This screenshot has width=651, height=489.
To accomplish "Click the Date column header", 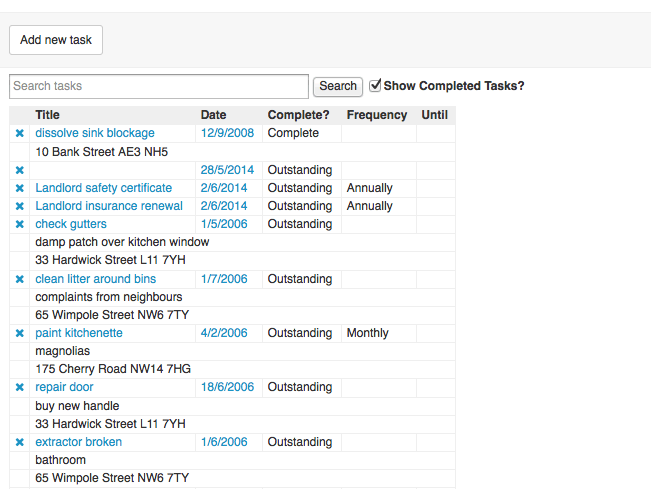I will [x=213, y=115].
